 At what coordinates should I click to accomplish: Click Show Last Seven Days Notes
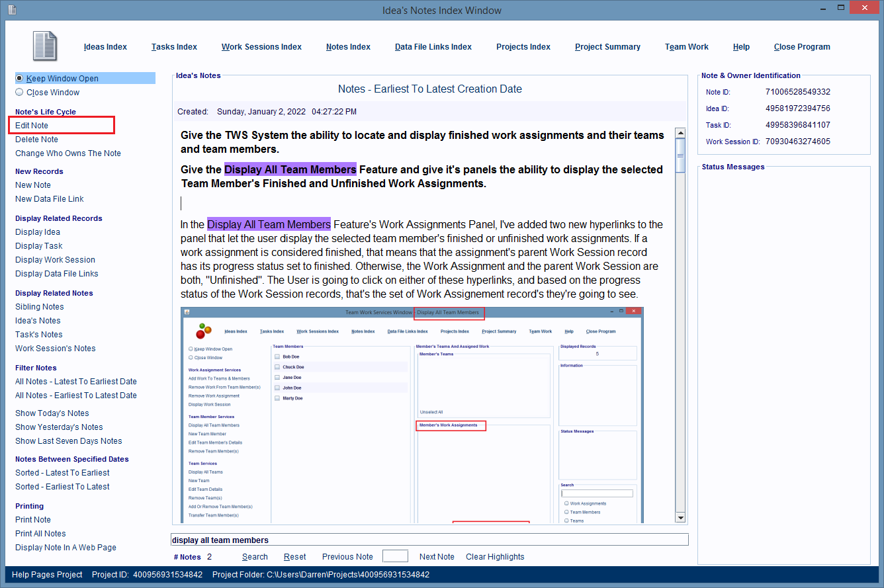69,441
